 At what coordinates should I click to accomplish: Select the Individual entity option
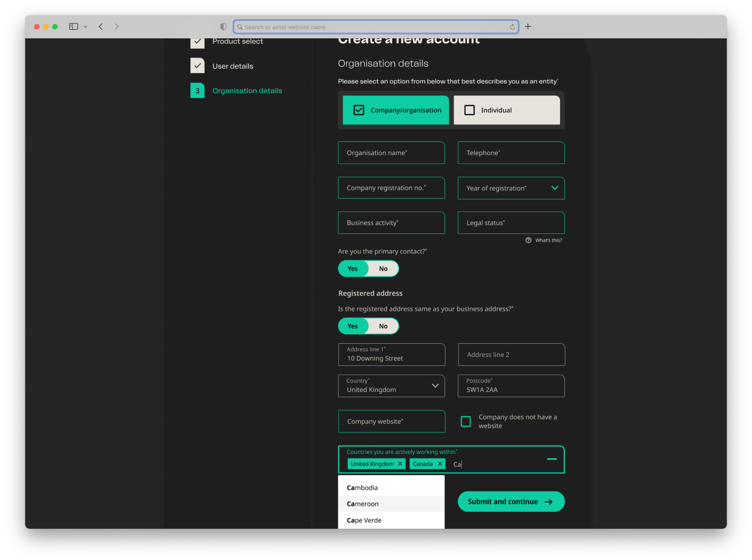(x=506, y=110)
